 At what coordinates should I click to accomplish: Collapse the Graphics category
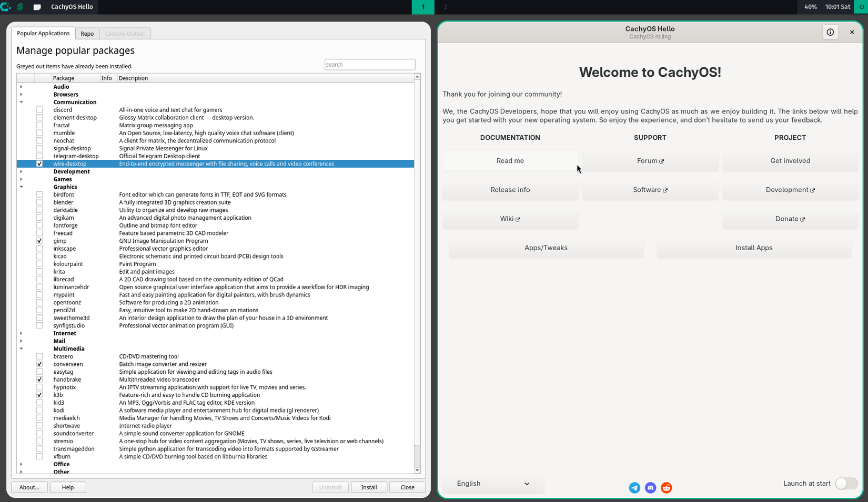(21, 187)
